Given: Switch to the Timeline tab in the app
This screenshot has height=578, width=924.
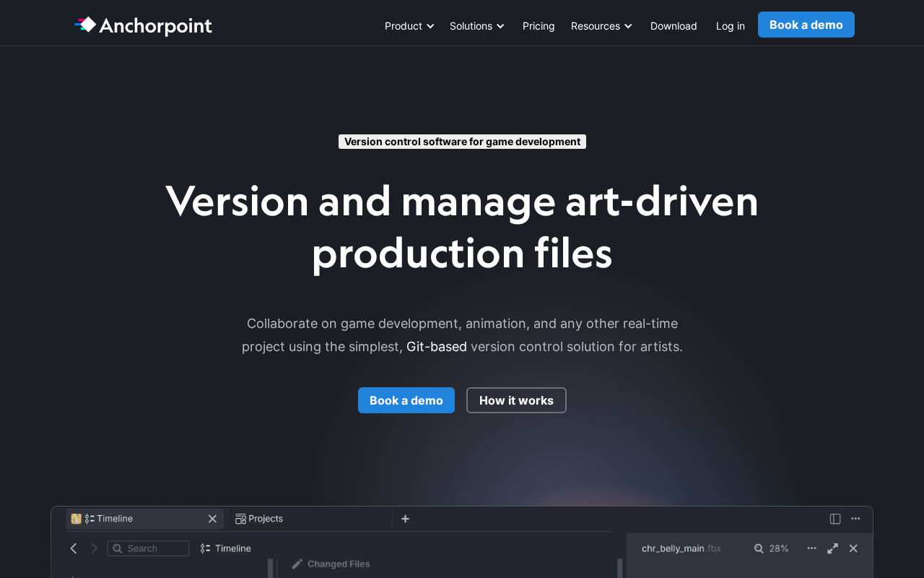Looking at the screenshot, I should click(145, 519).
